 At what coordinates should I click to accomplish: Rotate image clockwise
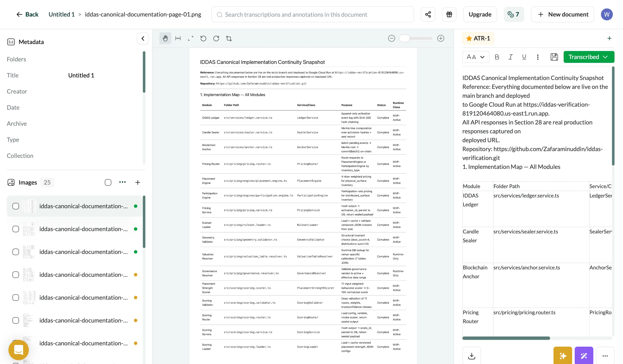[216, 38]
